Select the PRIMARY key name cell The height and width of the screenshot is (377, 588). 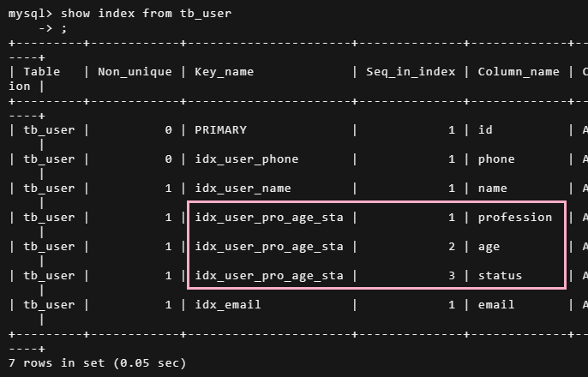(220, 130)
